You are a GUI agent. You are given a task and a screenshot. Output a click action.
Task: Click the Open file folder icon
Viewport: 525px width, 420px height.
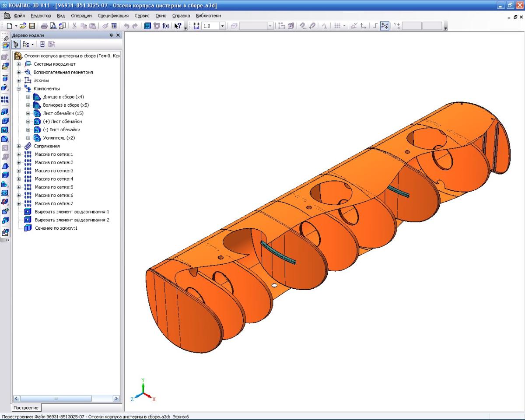(x=23, y=26)
